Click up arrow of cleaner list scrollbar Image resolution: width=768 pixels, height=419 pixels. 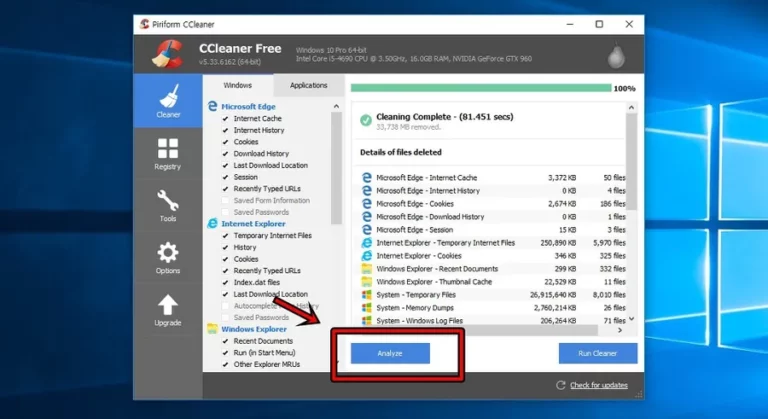tap(336, 106)
